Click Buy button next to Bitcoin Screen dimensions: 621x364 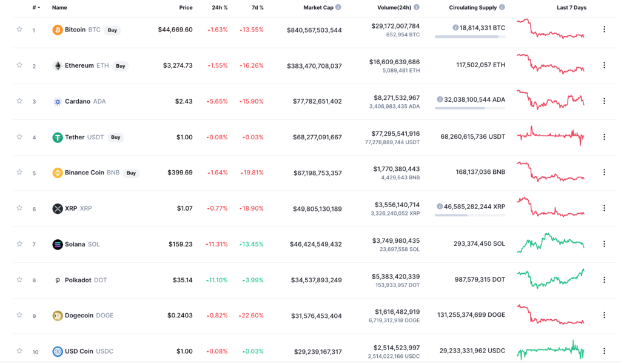pos(112,30)
